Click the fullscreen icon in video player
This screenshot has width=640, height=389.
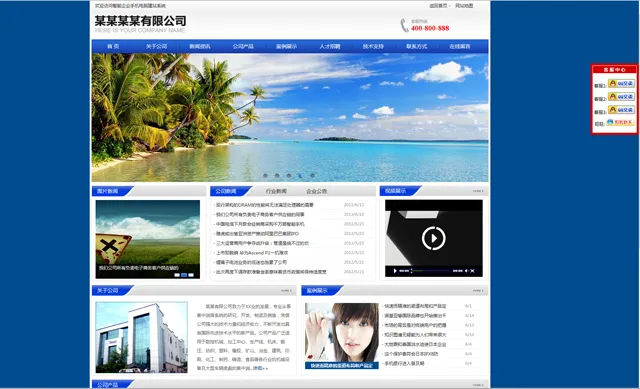point(473,271)
